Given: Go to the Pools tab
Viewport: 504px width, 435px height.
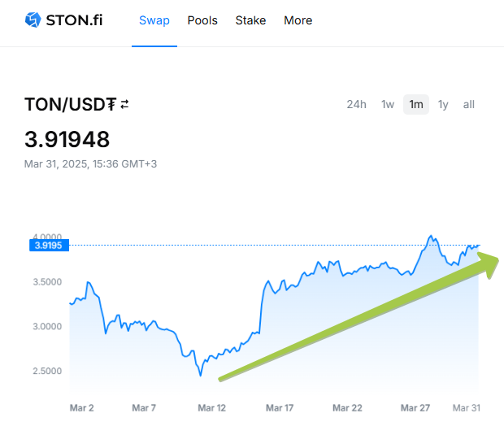Looking at the screenshot, I should [202, 20].
